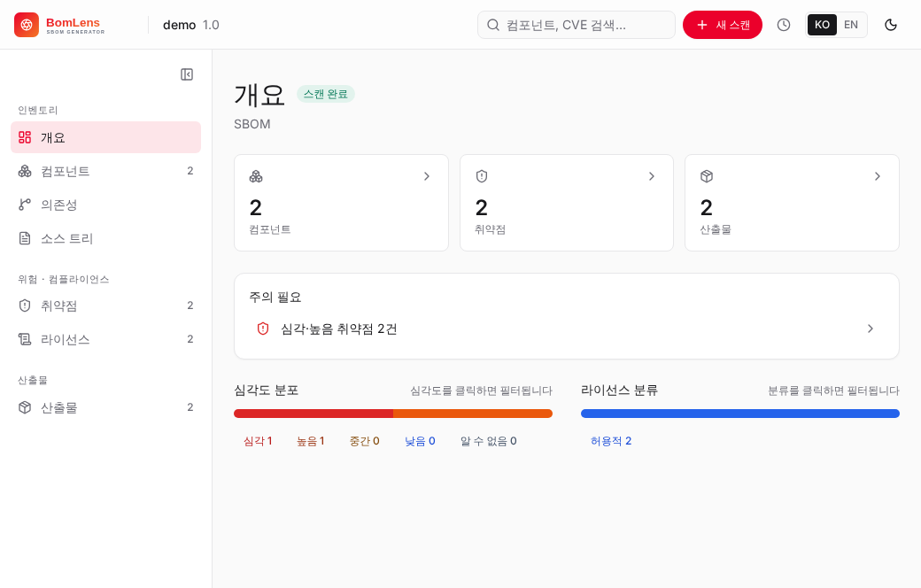Viewport: 921px width, 588px height.
Task: Click the 라이선스 count 2 in the sidebar
Action: (x=190, y=339)
